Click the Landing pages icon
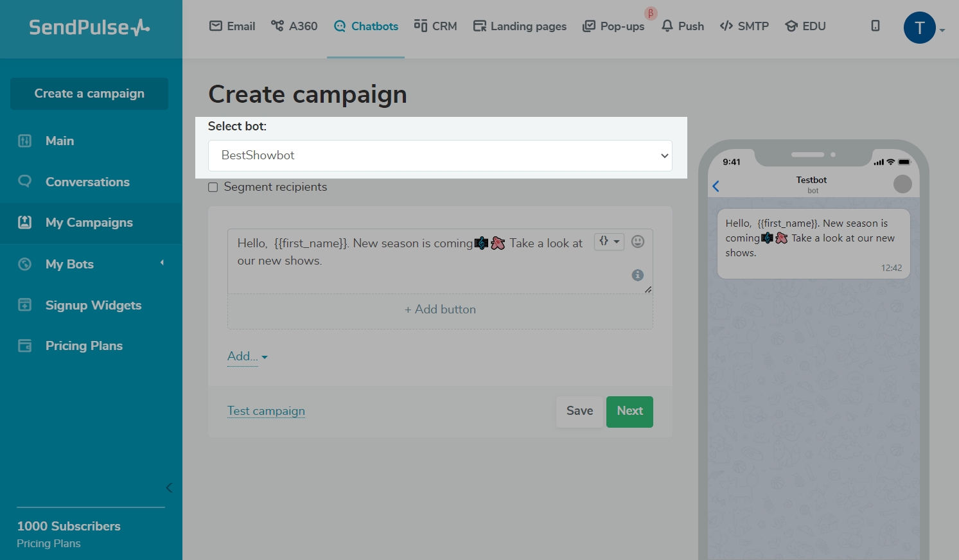 (479, 26)
